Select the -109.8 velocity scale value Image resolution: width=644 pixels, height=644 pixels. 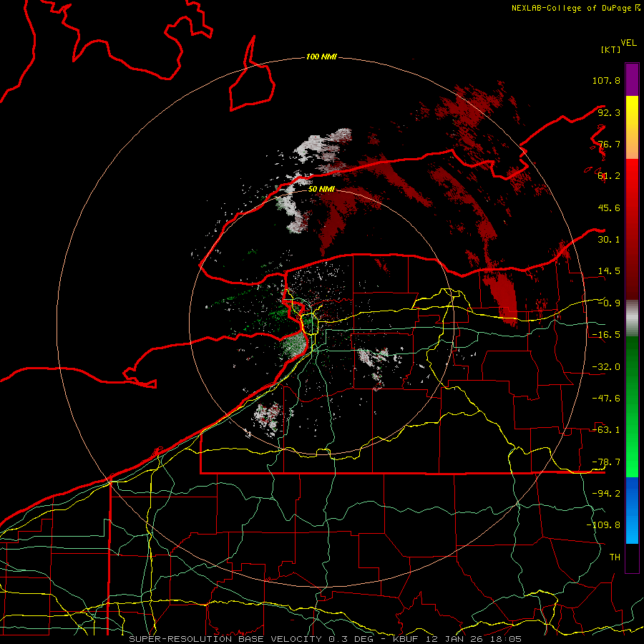(x=603, y=525)
